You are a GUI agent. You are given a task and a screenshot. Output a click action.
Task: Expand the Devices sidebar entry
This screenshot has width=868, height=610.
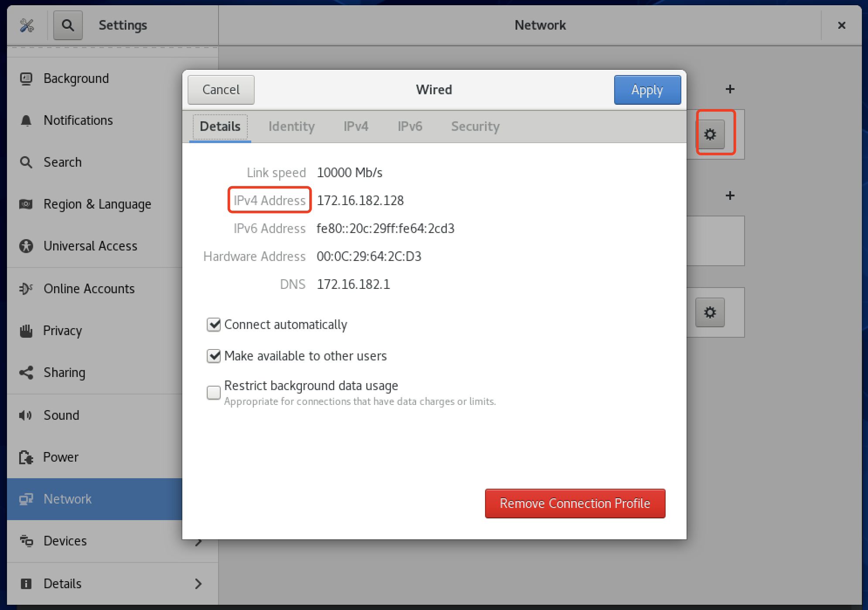click(x=65, y=541)
